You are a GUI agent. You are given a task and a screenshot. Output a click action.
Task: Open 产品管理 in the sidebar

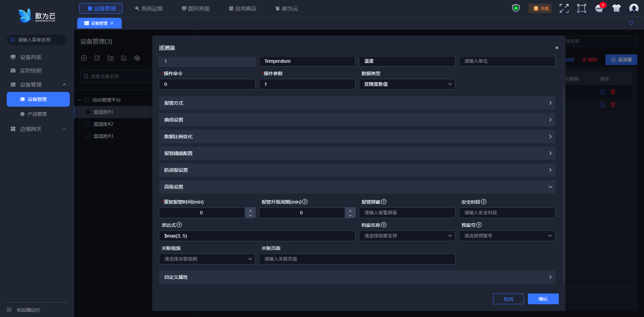click(37, 114)
